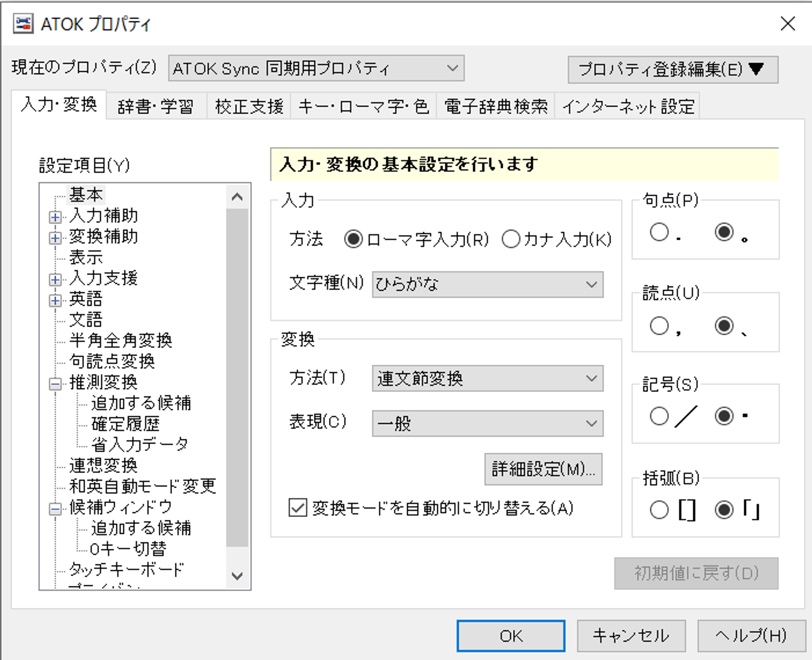The height and width of the screenshot is (660, 812).
Task: Switch to the 入力・変換 tab
Action: [x=58, y=105]
